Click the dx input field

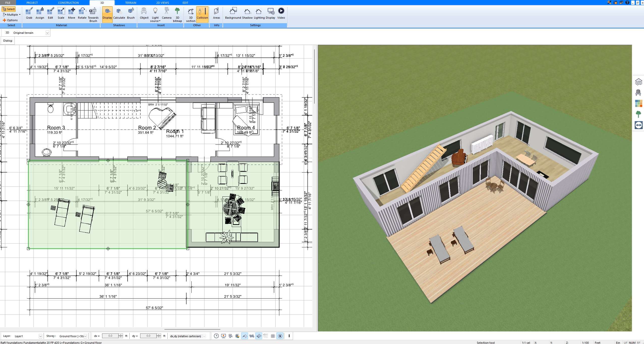pos(110,336)
